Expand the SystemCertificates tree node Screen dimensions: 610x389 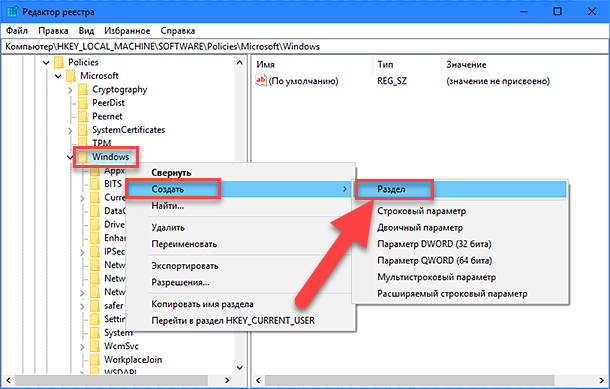pos(70,130)
